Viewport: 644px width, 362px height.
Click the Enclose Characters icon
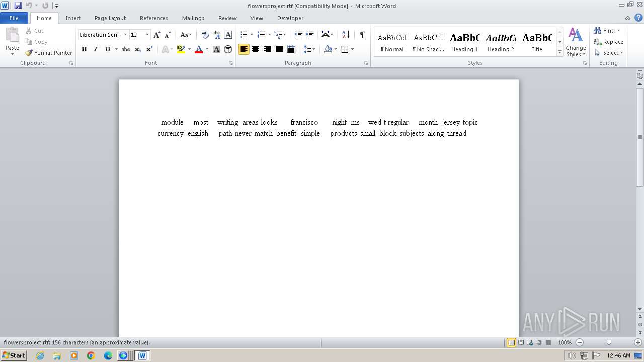tap(228, 49)
